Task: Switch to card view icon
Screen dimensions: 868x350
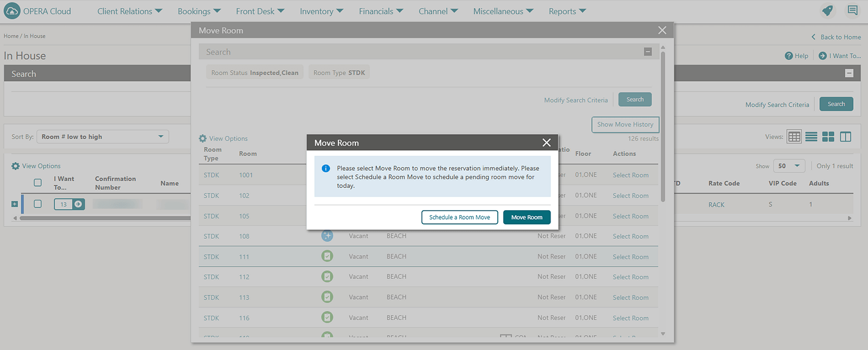Action: [828, 137]
